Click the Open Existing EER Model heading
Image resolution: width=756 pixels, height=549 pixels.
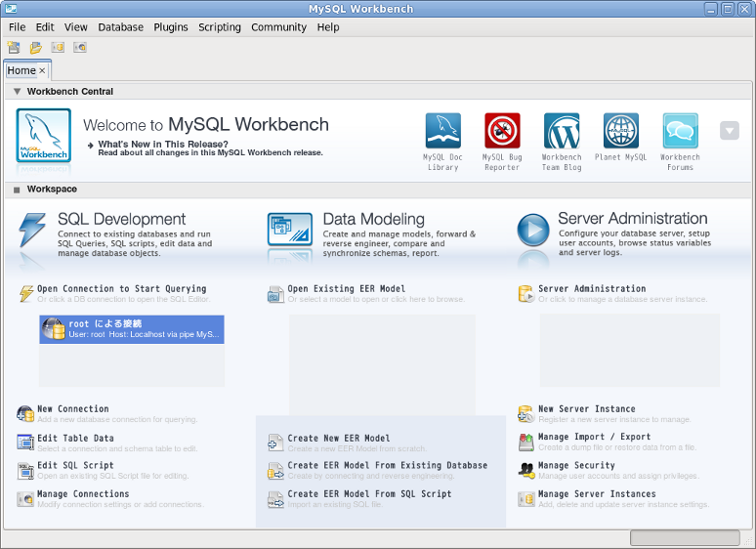[x=347, y=289]
